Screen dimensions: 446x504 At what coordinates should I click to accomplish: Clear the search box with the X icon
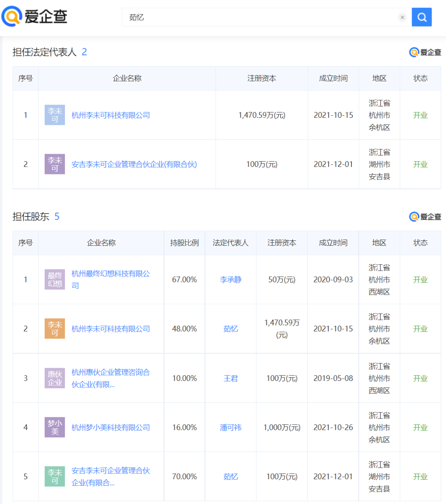coord(402,17)
